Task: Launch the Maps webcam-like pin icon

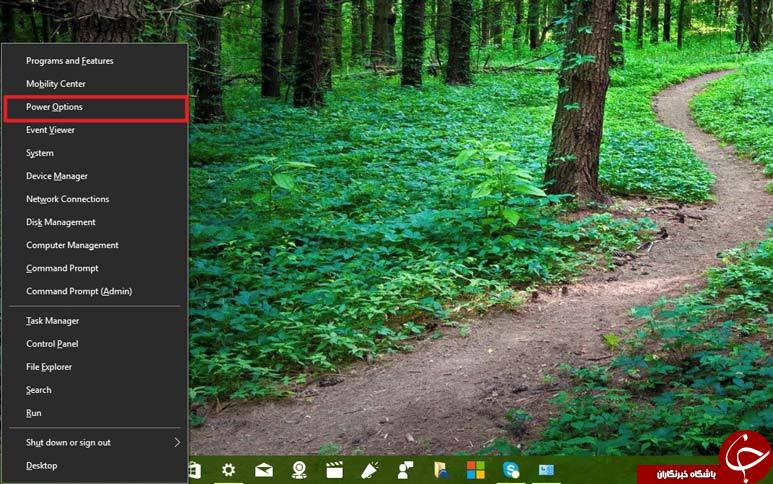Action: point(299,470)
